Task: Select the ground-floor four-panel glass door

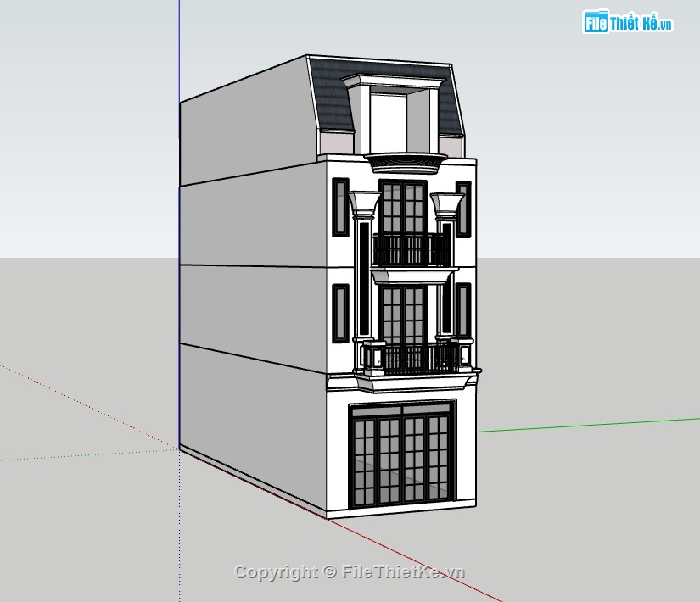Action: (x=402, y=454)
